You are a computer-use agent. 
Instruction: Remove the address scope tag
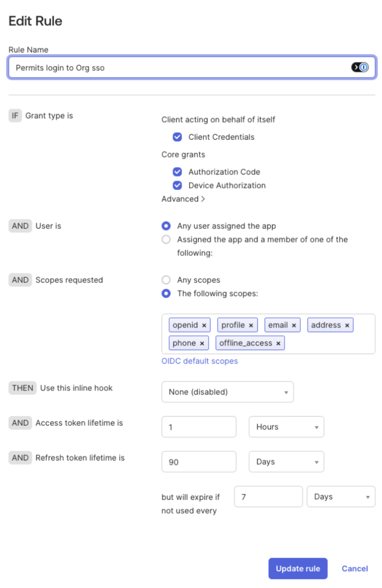[x=347, y=325]
